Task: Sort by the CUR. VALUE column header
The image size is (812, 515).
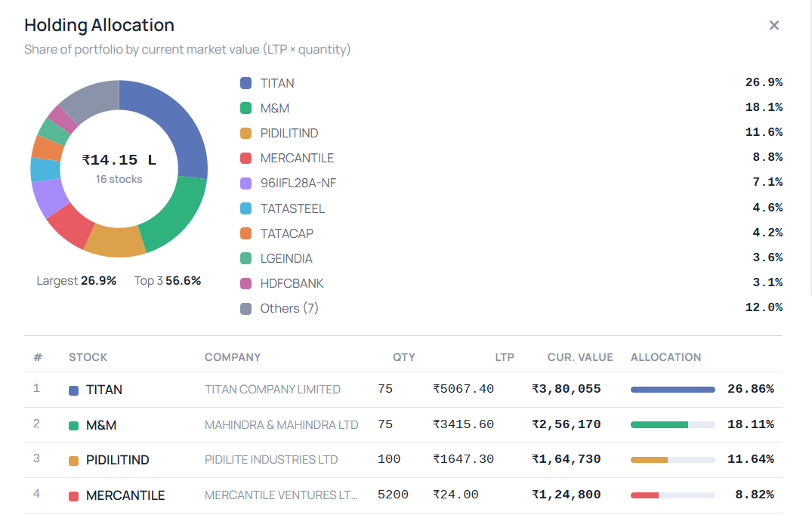Action: click(580, 357)
